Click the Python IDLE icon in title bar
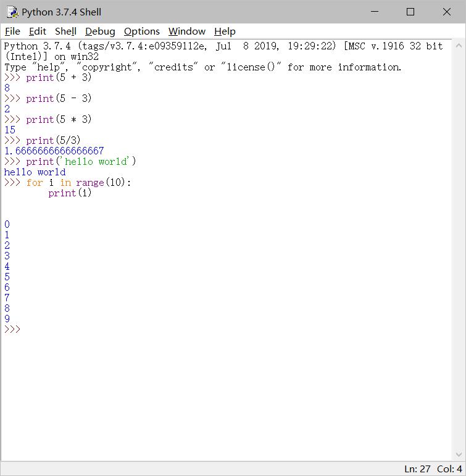Viewport: 466px width, 476px height. pyautogui.click(x=12, y=12)
